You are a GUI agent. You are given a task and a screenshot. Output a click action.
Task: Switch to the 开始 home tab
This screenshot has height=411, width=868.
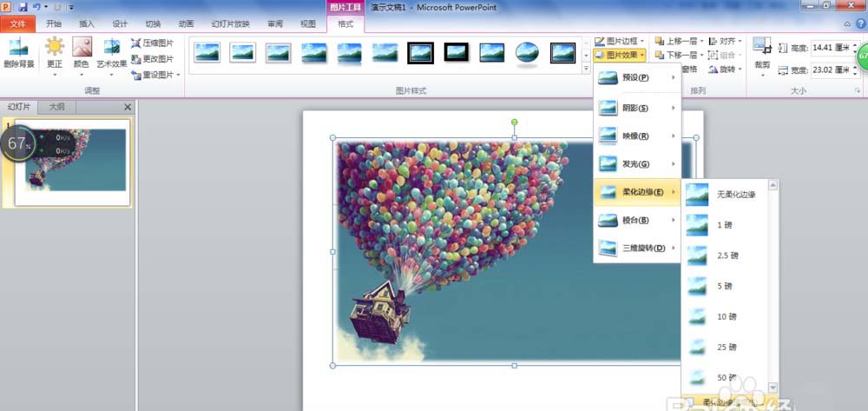click(54, 23)
